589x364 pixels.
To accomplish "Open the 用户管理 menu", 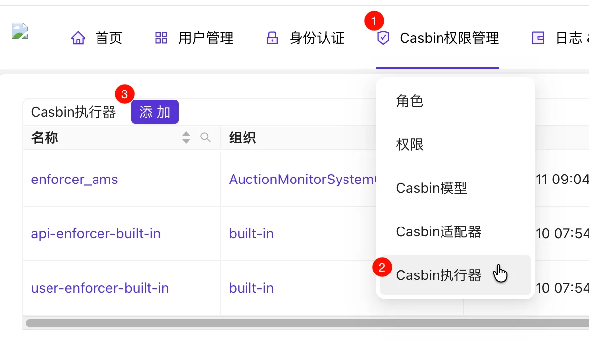I will click(x=205, y=38).
